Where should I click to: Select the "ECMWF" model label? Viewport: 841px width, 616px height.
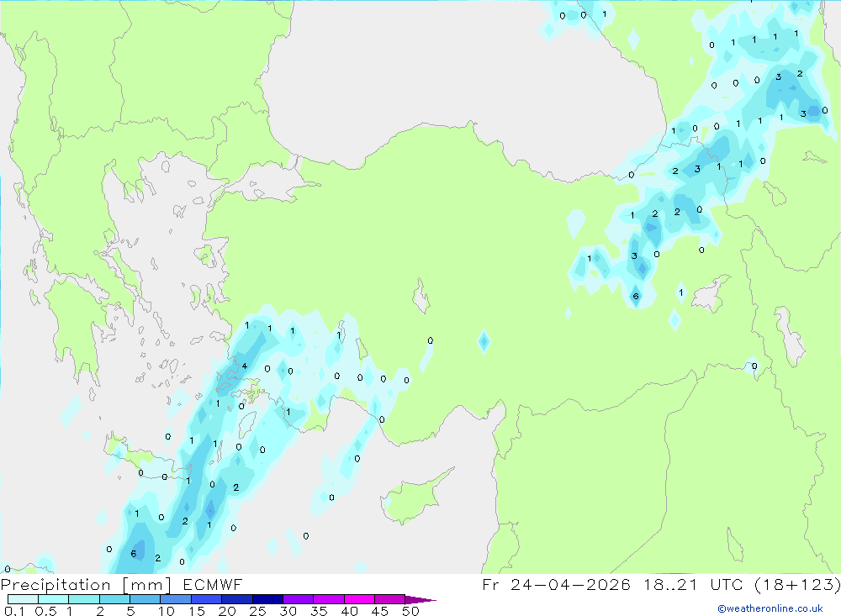[x=213, y=584]
